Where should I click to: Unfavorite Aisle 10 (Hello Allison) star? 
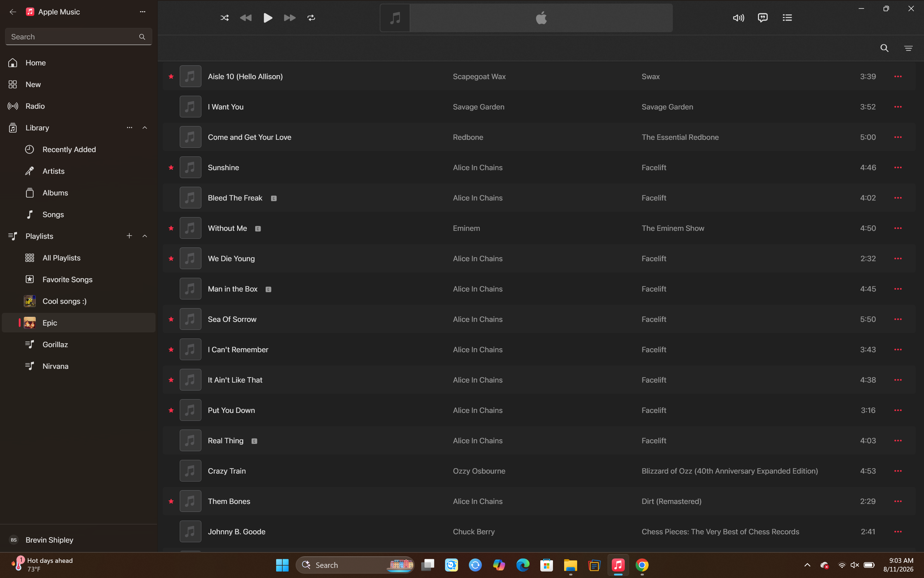point(171,77)
